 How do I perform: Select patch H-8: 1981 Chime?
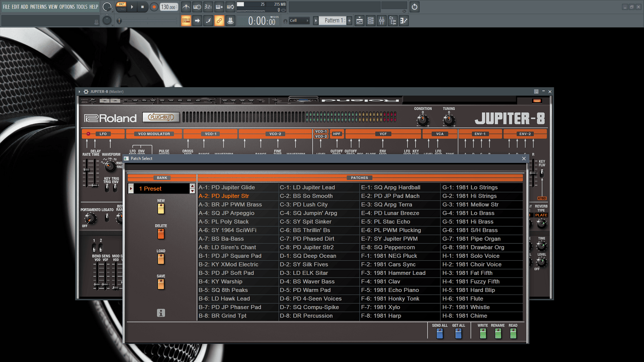coord(481,316)
